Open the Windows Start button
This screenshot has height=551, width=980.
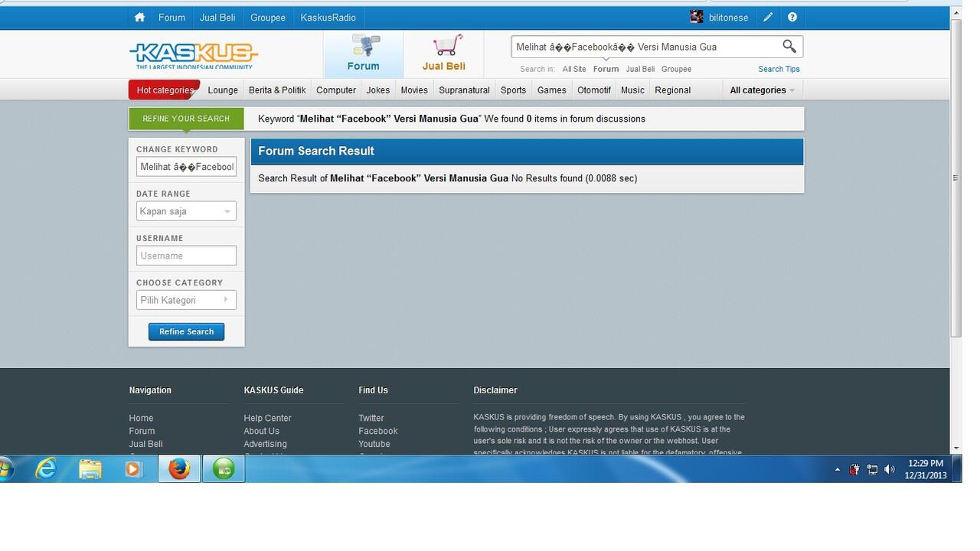6,468
